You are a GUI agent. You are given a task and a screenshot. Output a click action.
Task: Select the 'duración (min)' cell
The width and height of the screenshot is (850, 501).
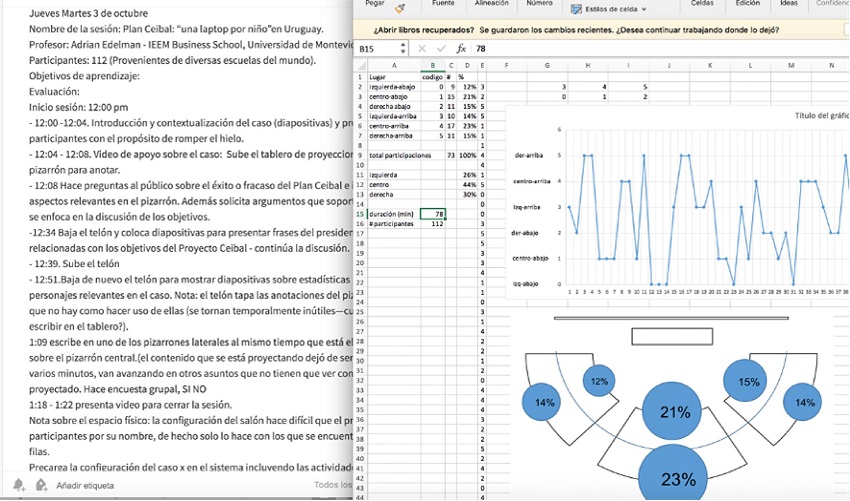(x=394, y=214)
